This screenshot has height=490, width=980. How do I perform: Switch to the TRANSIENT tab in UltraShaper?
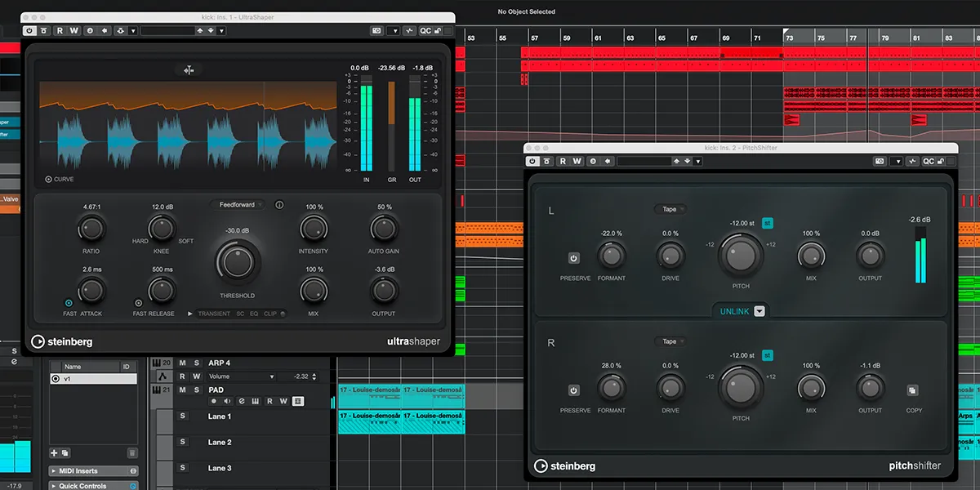click(x=214, y=314)
